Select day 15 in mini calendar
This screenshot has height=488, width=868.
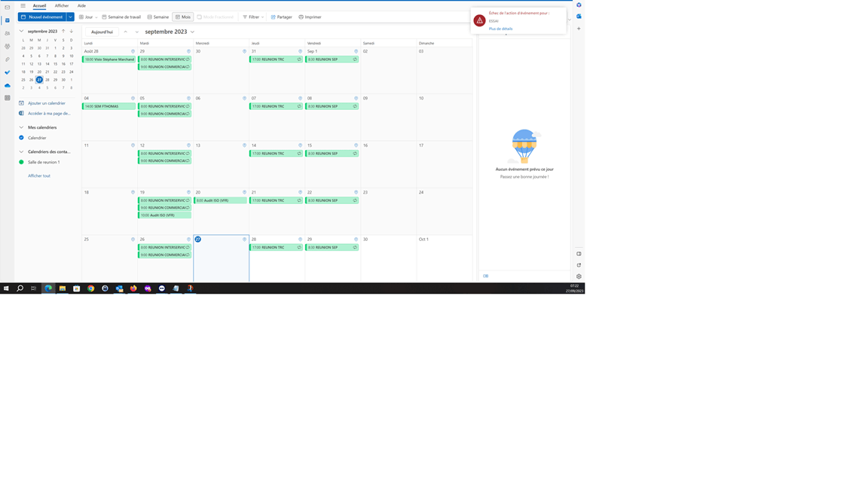55,63
